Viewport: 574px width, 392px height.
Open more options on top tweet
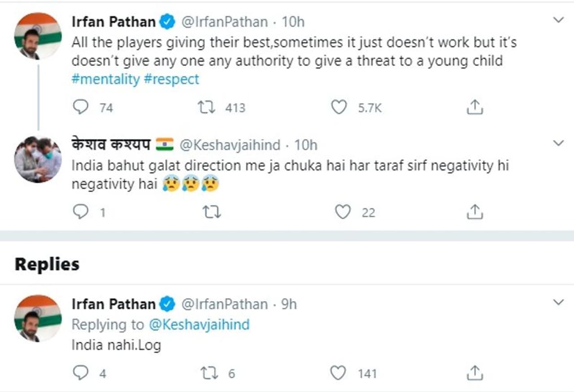558,20
